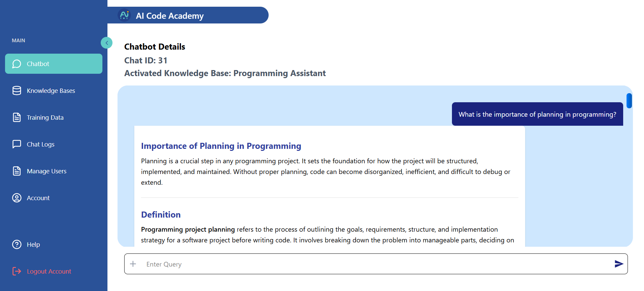Click the Help question mark icon
Image resolution: width=644 pixels, height=291 pixels.
16,244
